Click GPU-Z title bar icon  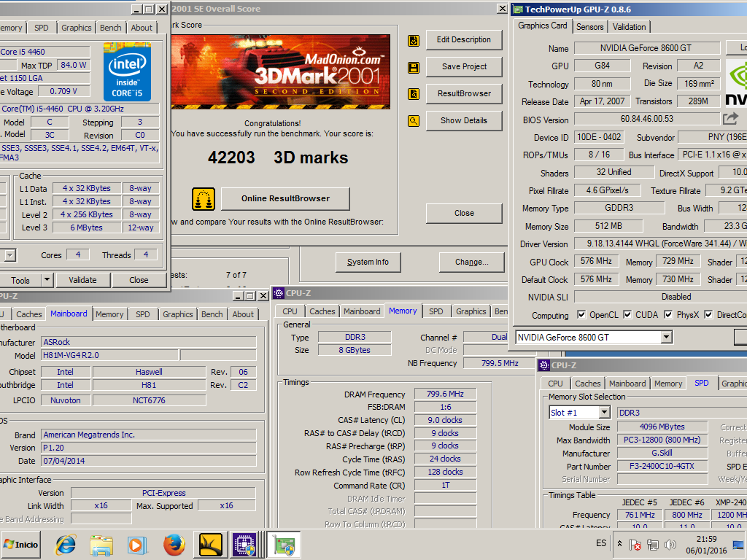(517, 9)
